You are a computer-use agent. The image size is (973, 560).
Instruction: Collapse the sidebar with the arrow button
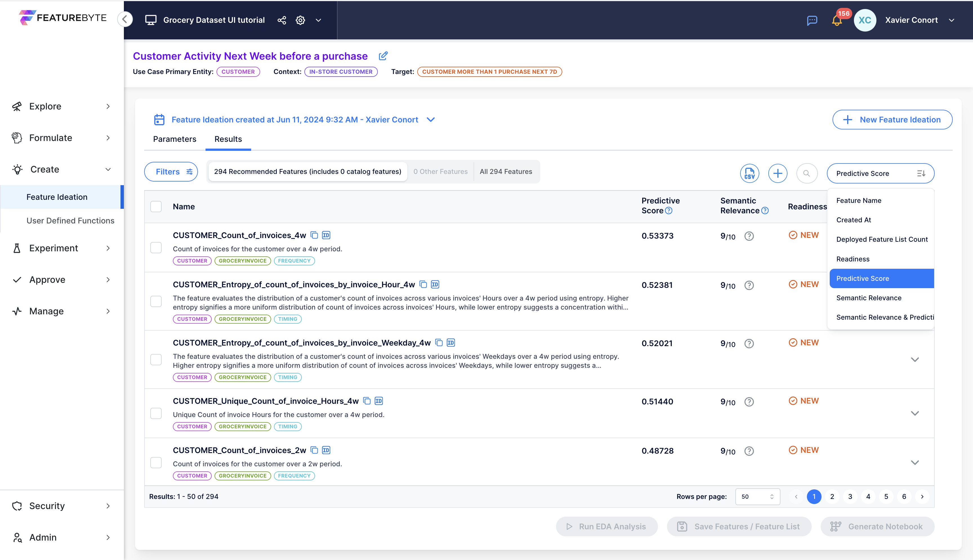[125, 19]
